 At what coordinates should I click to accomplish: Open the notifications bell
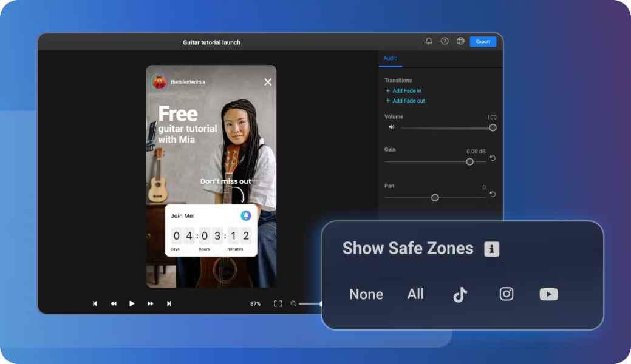(x=429, y=41)
